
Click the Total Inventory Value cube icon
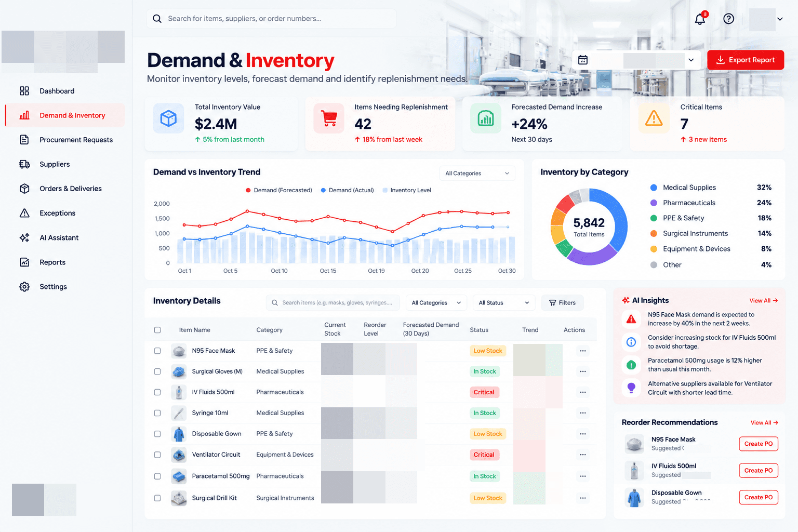coord(168,118)
